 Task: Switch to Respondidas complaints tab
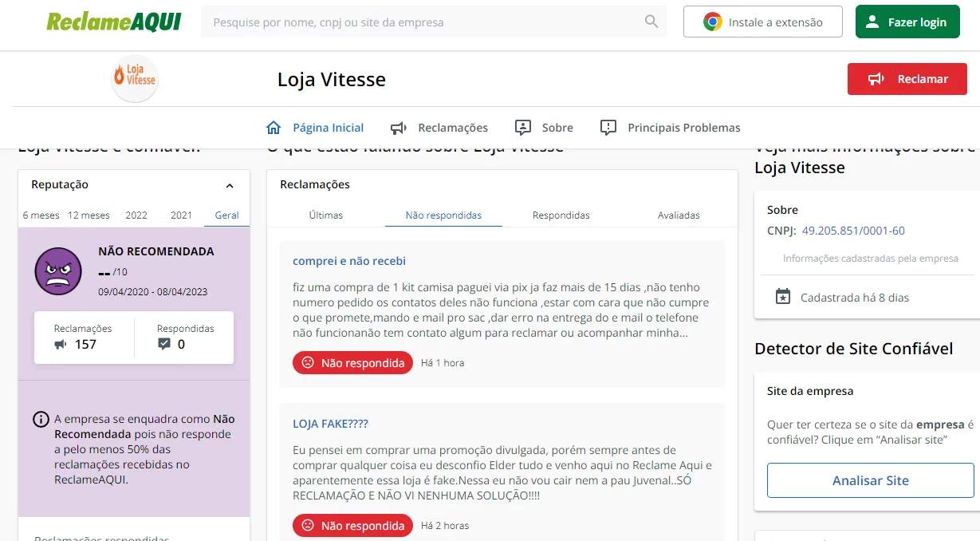[x=561, y=215]
